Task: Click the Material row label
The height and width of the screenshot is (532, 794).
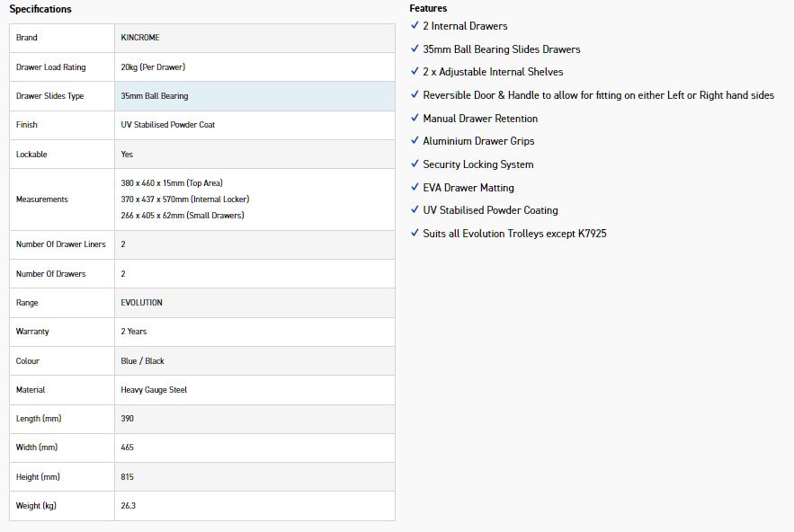Action: point(31,390)
